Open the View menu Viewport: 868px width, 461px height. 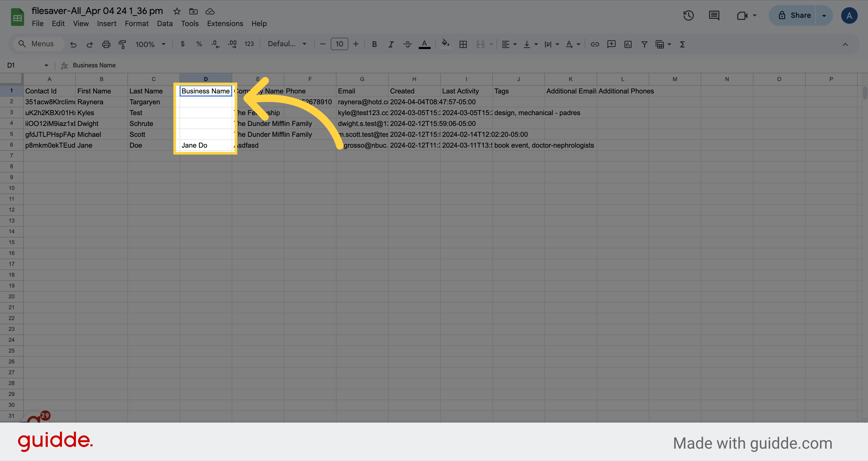[x=81, y=23]
